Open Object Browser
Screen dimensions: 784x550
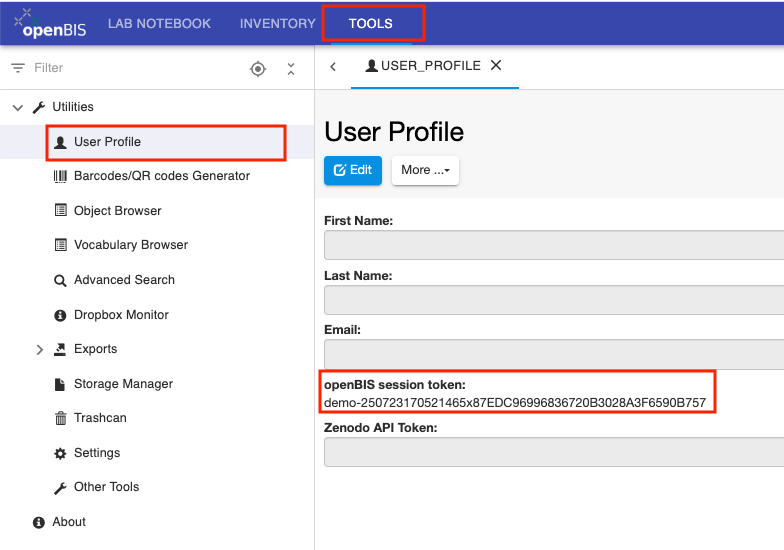(x=118, y=210)
